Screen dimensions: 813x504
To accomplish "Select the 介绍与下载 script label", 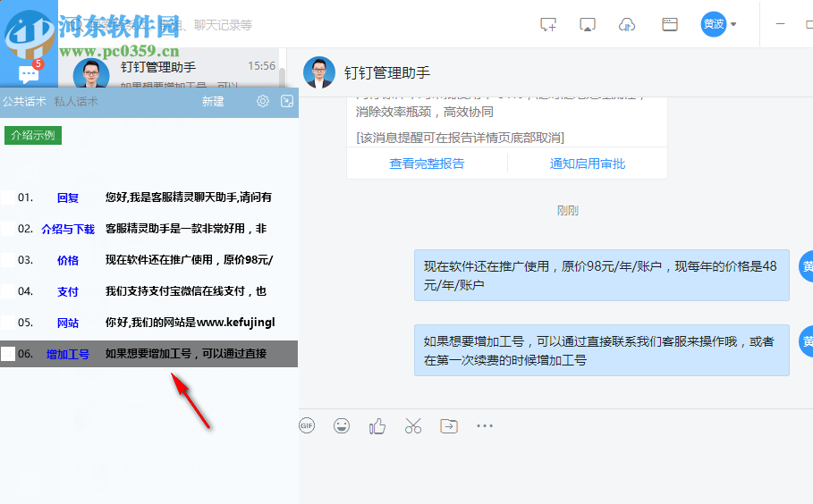I will point(68,229).
